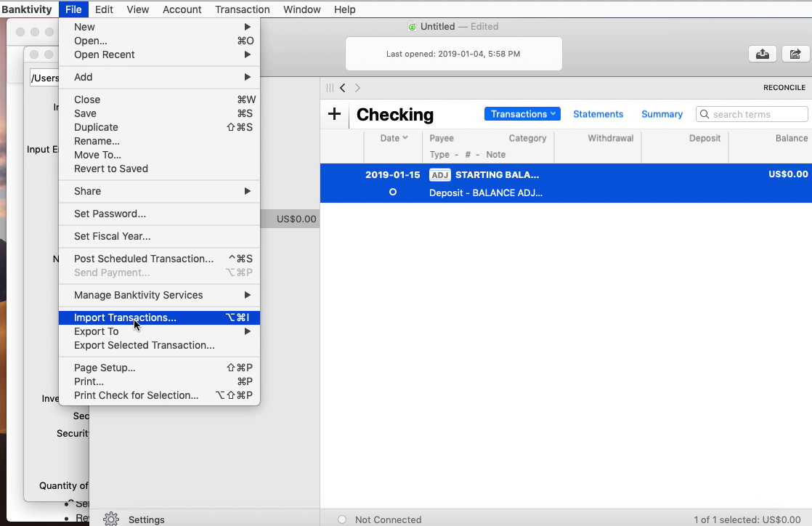Open the Banktivity application menu
The image size is (812, 526).
27,9
